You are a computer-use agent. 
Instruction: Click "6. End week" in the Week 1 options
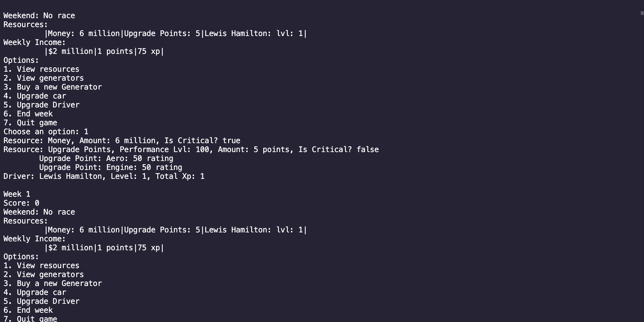click(x=28, y=310)
